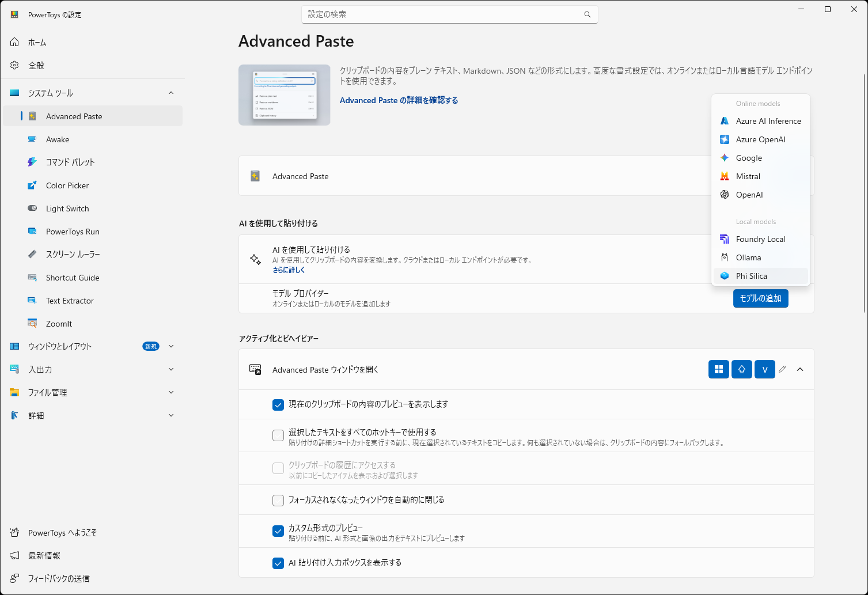Select Mistral from the provider list

coord(761,176)
